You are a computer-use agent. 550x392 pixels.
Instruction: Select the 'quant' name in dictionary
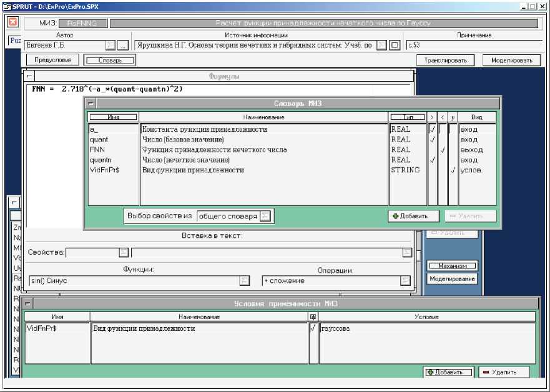point(99,140)
